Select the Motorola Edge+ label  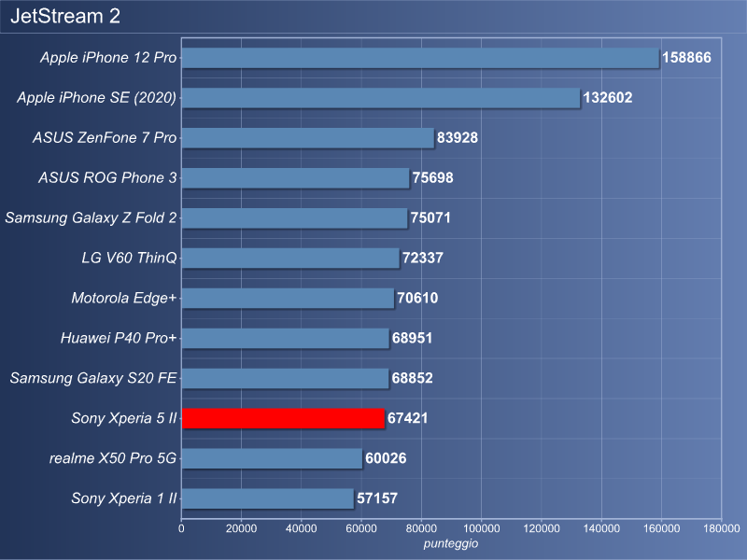pyautogui.click(x=124, y=298)
